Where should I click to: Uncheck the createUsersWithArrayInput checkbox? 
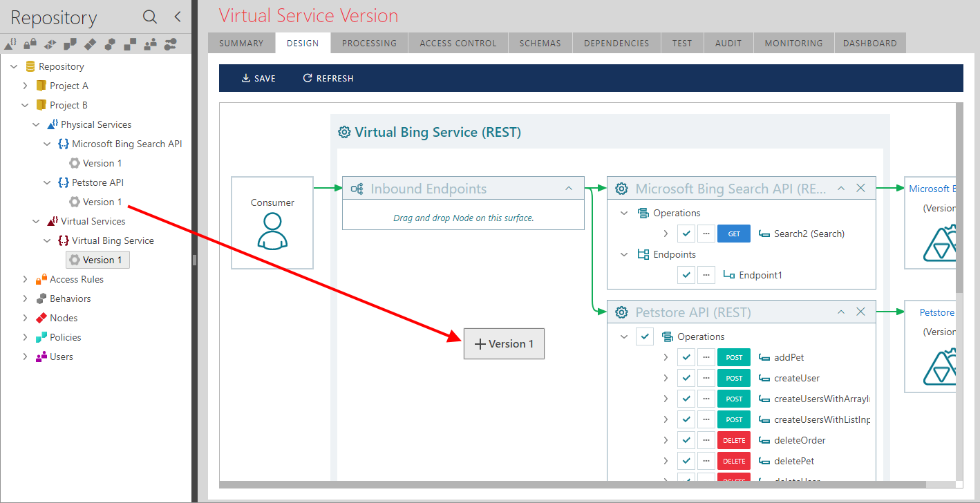pyautogui.click(x=686, y=399)
